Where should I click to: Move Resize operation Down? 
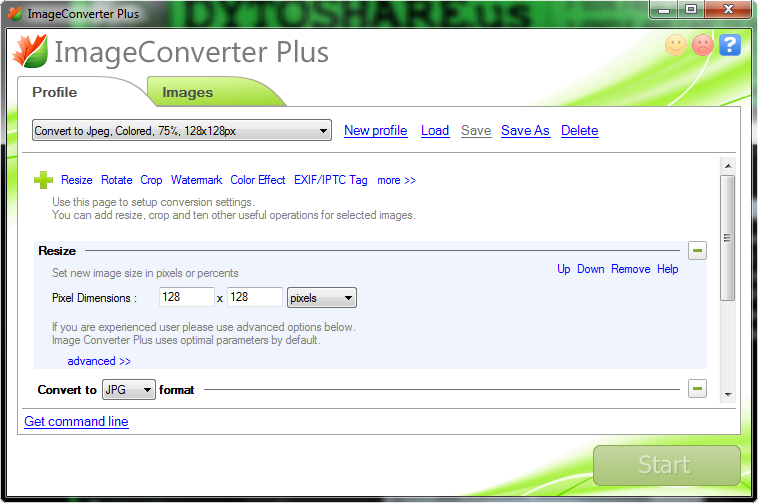click(591, 269)
